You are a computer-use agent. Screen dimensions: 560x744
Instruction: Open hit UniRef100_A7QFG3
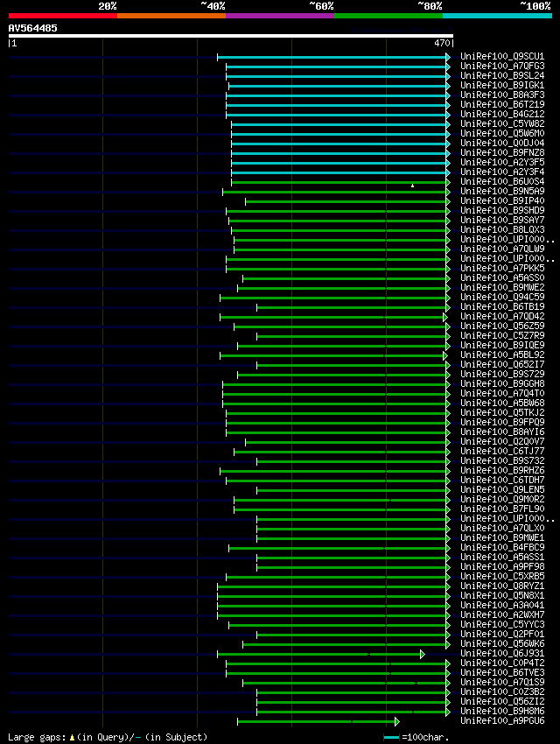[x=502, y=66]
